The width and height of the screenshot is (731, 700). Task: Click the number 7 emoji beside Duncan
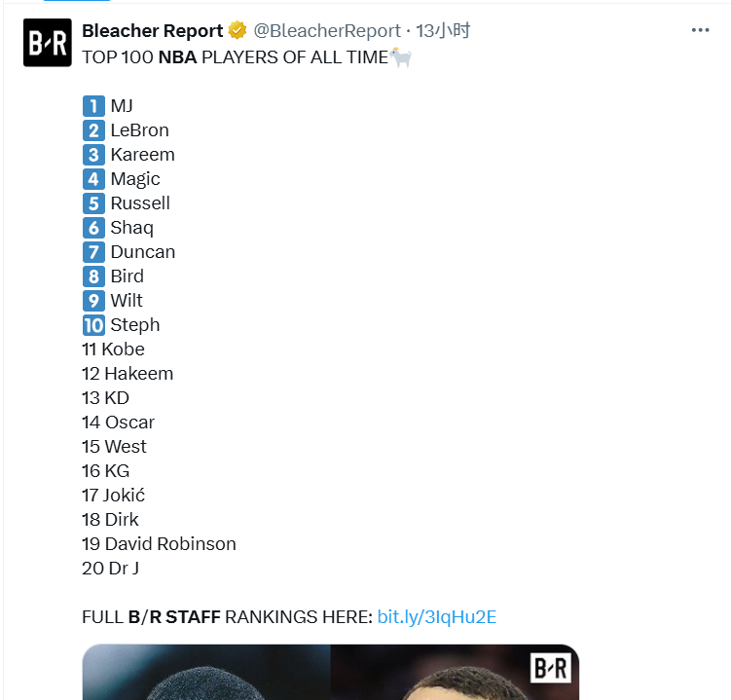(93, 252)
